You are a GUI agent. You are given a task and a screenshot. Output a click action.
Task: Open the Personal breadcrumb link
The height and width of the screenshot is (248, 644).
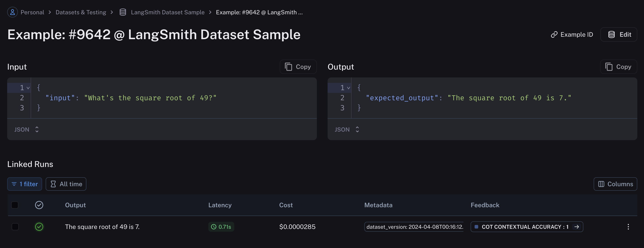click(x=32, y=12)
